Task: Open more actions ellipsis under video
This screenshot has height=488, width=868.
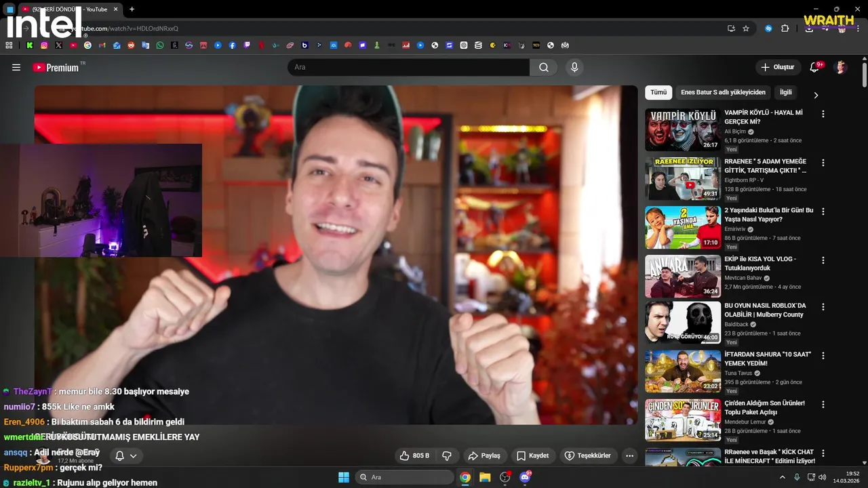Action: click(629, 455)
